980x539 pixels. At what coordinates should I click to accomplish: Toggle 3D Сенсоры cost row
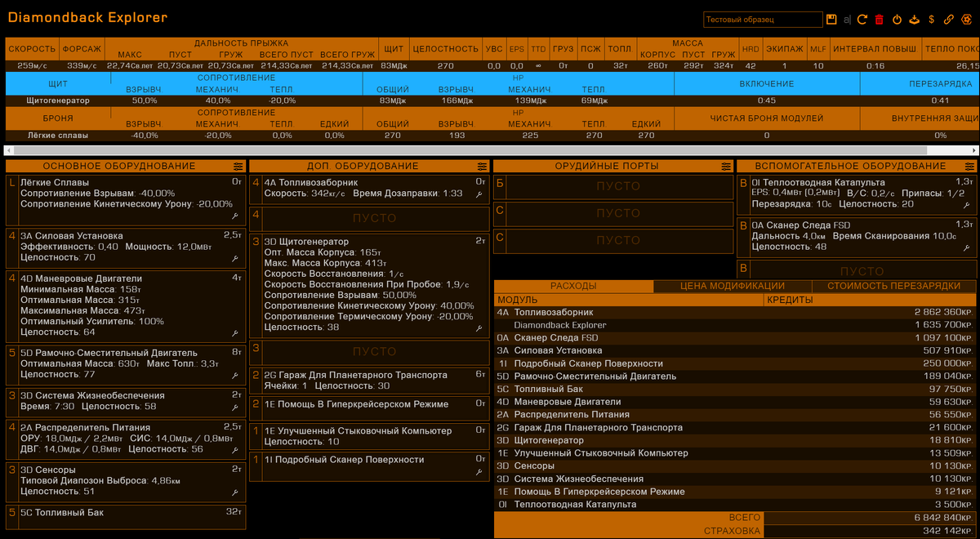click(734, 466)
